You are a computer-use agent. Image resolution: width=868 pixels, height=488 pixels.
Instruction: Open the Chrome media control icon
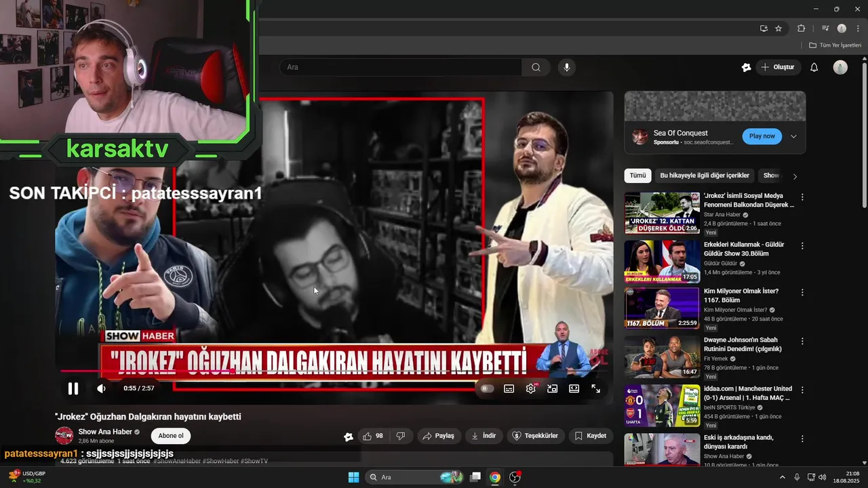click(825, 28)
